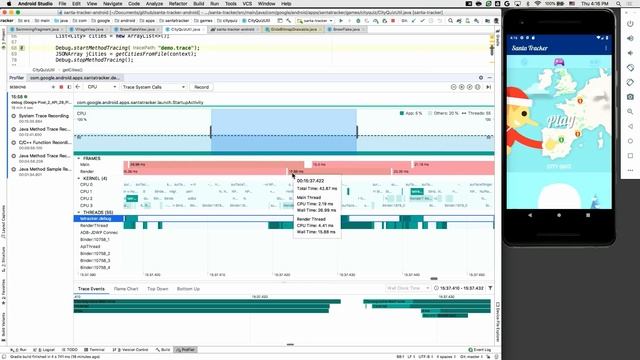The image size is (640, 360).
Task: Click left handle of CPU selection range
Action: 211,132
